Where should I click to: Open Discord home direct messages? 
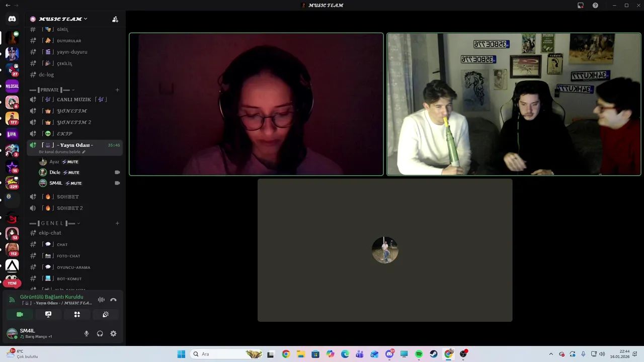(x=12, y=19)
